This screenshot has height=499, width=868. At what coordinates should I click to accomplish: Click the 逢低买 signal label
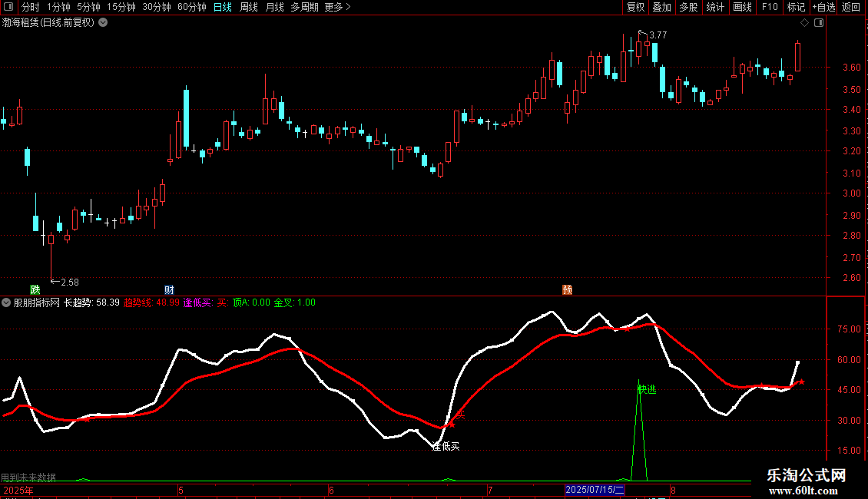click(446, 447)
